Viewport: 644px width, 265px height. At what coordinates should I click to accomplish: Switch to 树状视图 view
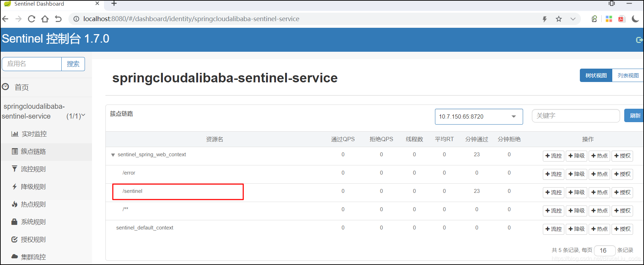tap(596, 75)
